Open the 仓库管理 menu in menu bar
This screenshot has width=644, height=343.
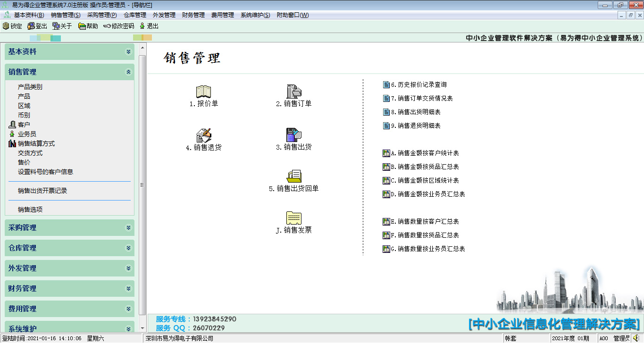[x=134, y=15]
